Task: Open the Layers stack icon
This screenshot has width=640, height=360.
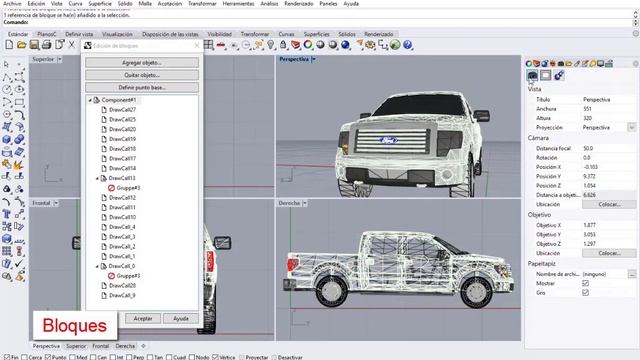Action: coord(296,45)
